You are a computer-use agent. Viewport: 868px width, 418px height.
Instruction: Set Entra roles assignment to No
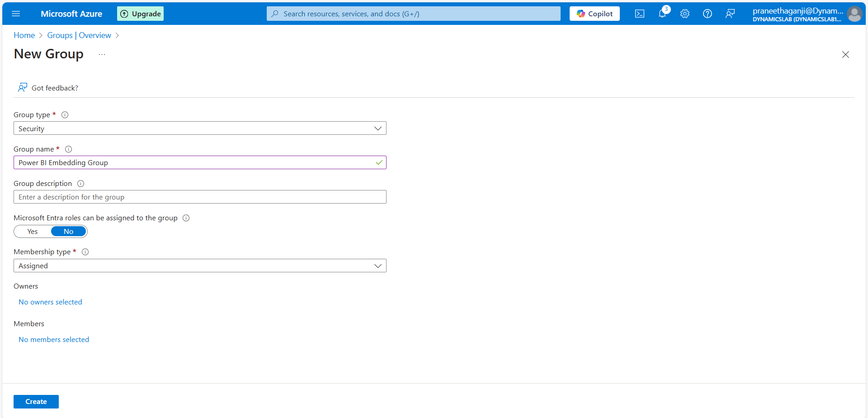click(68, 232)
